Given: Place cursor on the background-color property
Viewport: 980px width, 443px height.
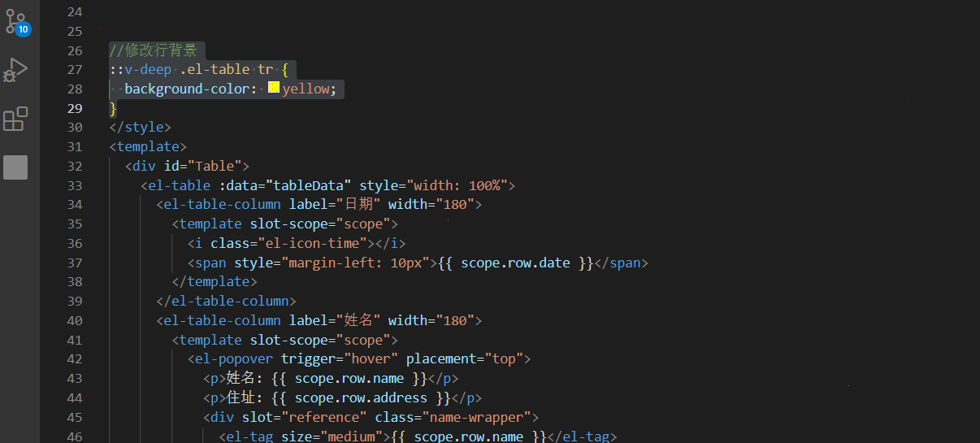Looking at the screenshot, I should tap(186, 89).
